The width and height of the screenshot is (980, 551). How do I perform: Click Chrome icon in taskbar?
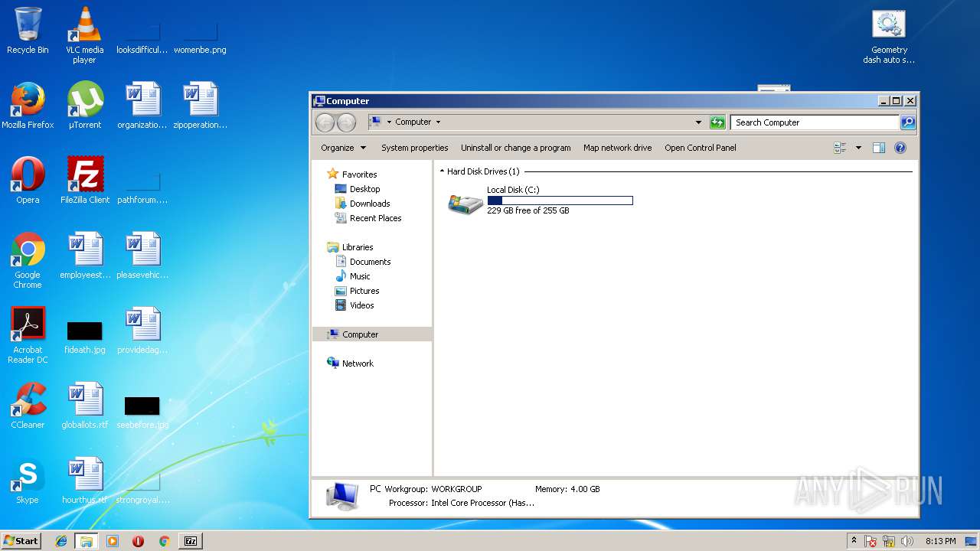pyautogui.click(x=164, y=541)
